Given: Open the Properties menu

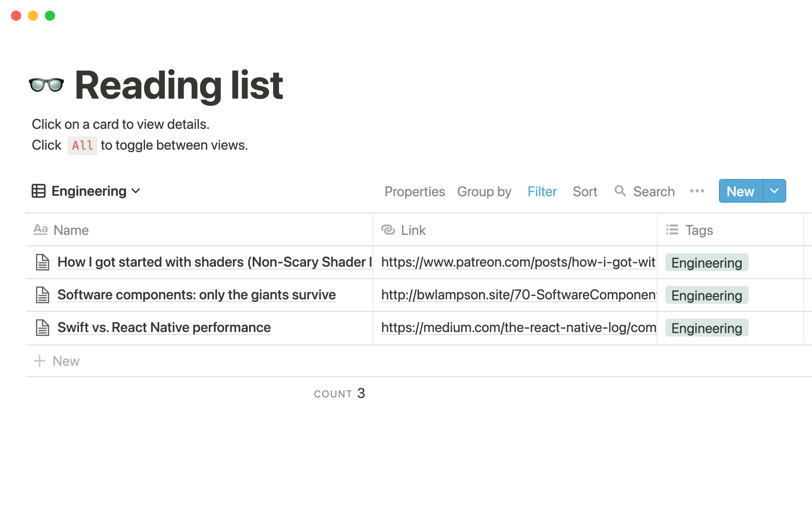Looking at the screenshot, I should pyautogui.click(x=414, y=191).
